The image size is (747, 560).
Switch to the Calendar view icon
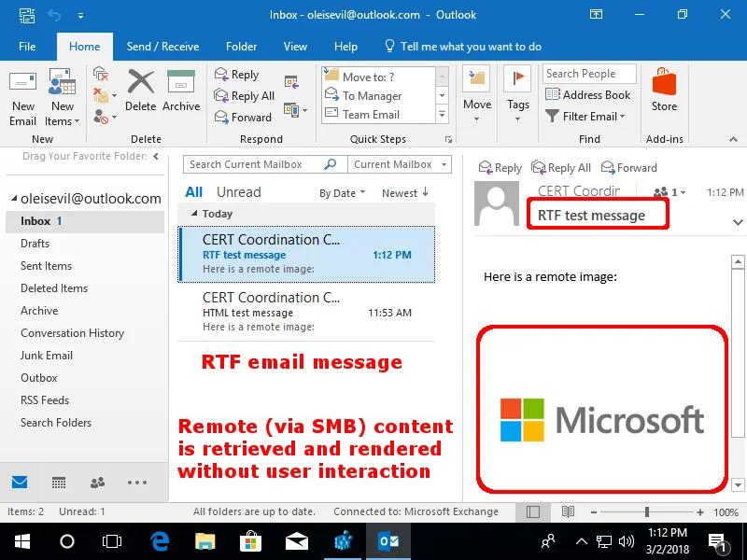[x=59, y=483]
